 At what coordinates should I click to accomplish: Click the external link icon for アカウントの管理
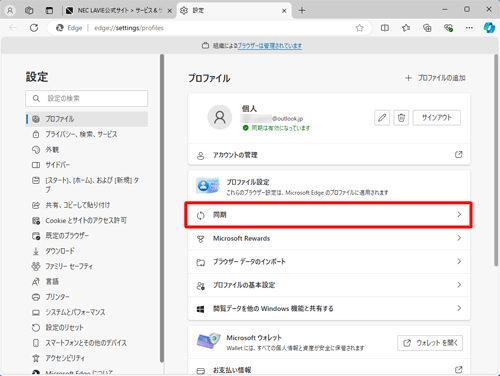pos(459,155)
